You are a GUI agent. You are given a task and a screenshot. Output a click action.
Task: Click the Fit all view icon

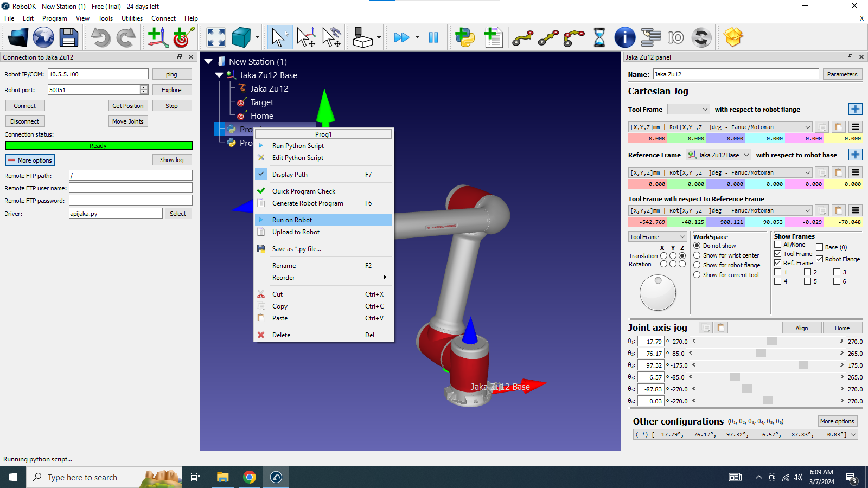(x=216, y=38)
